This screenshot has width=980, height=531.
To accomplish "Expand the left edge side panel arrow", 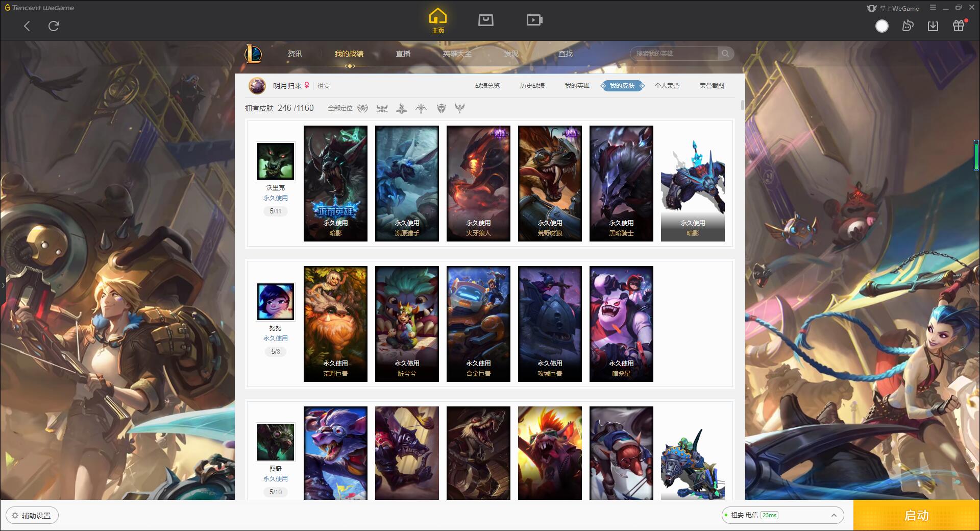I will [3, 285].
